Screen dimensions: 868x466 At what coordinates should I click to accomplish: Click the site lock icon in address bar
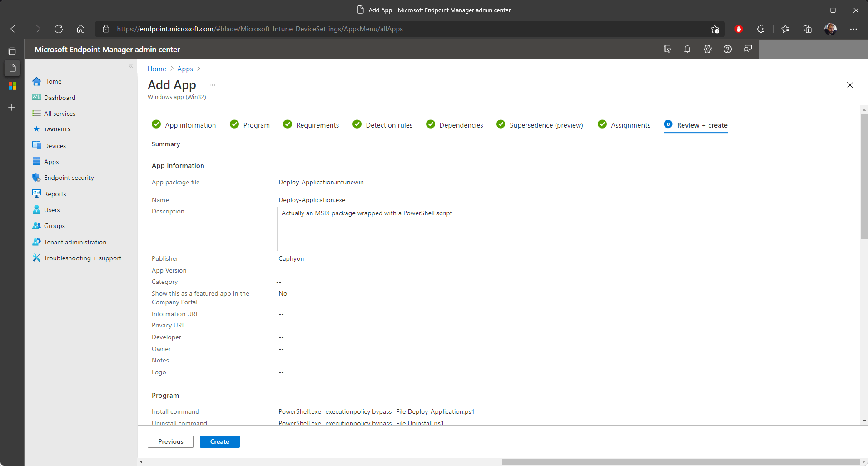point(106,29)
